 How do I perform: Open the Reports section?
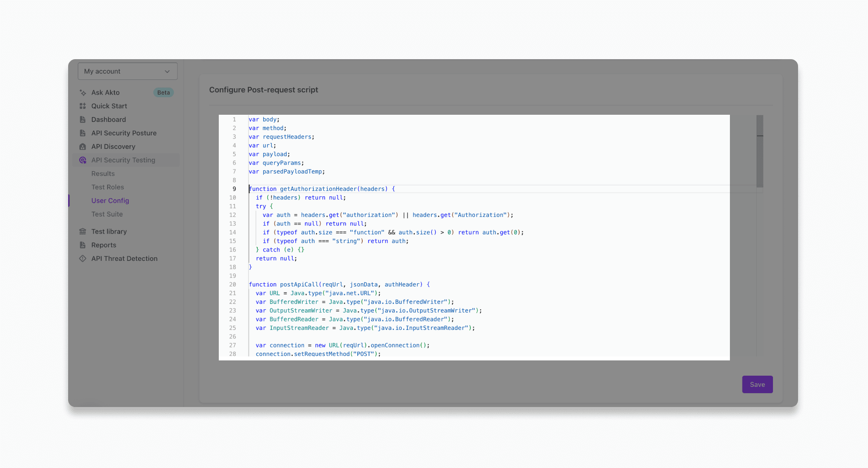coord(104,245)
